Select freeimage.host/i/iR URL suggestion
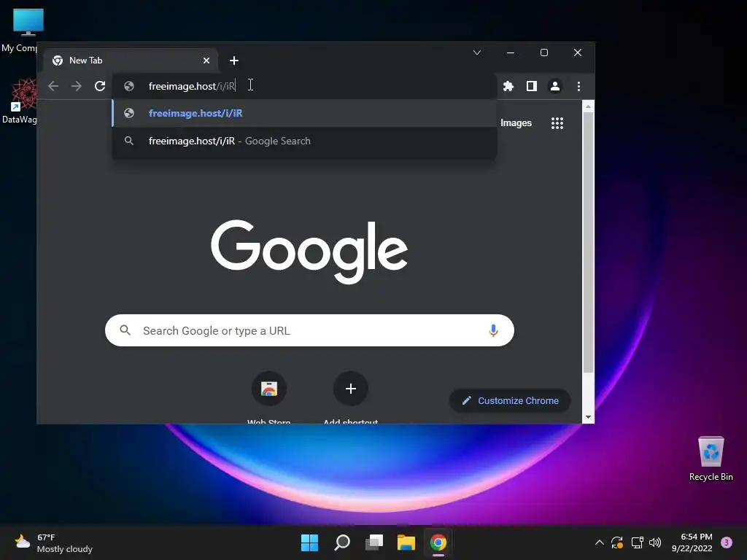This screenshot has width=747, height=560. [x=304, y=113]
